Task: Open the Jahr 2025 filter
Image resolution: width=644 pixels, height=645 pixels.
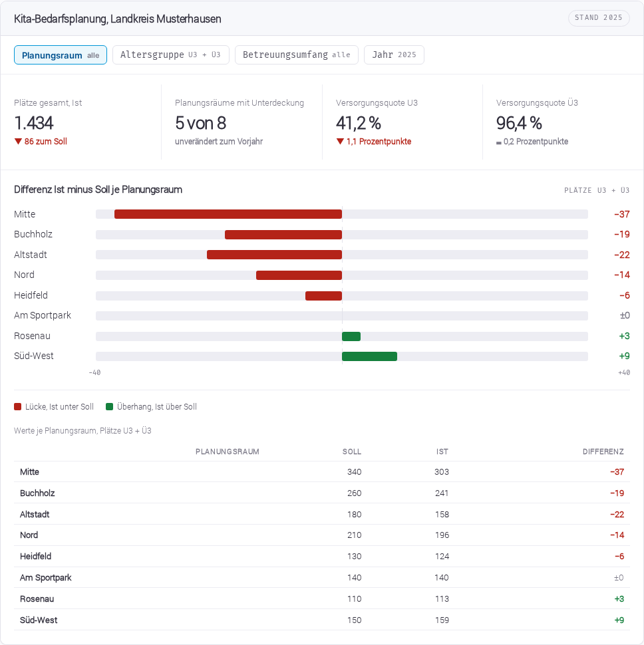Action: pyautogui.click(x=395, y=55)
